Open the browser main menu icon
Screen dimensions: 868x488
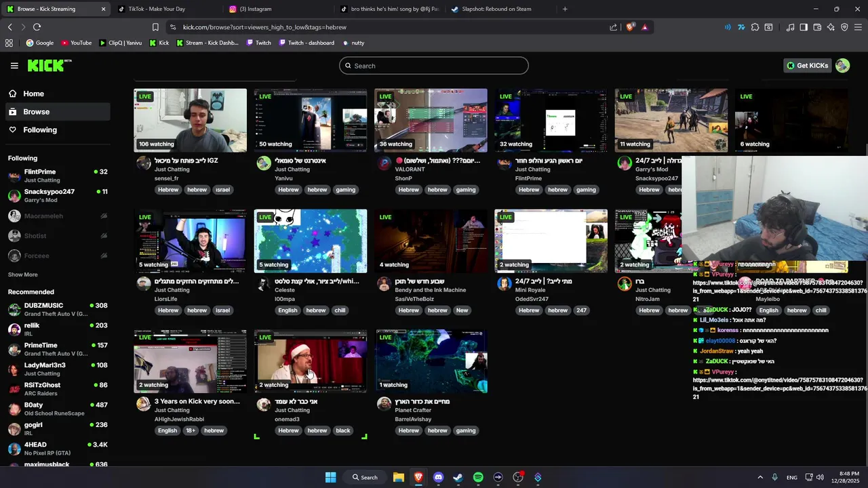[x=859, y=27]
